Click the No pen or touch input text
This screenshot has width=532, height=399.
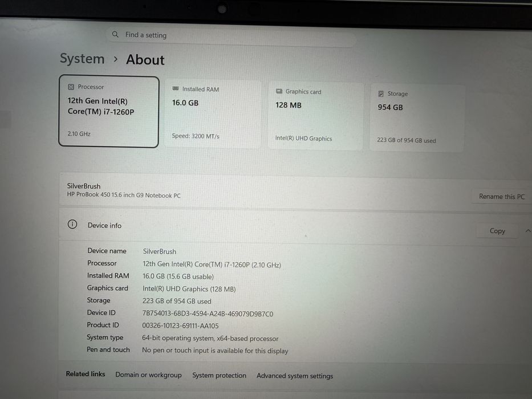[215, 351]
